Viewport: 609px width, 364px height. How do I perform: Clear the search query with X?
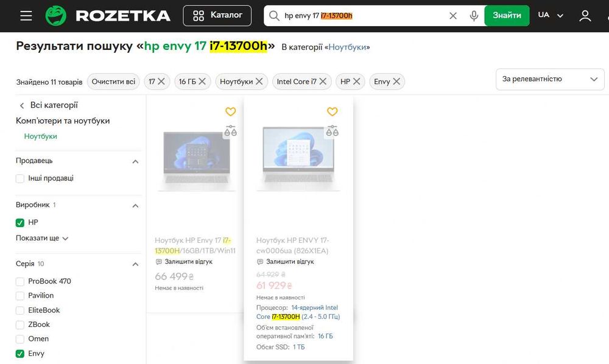pos(453,16)
